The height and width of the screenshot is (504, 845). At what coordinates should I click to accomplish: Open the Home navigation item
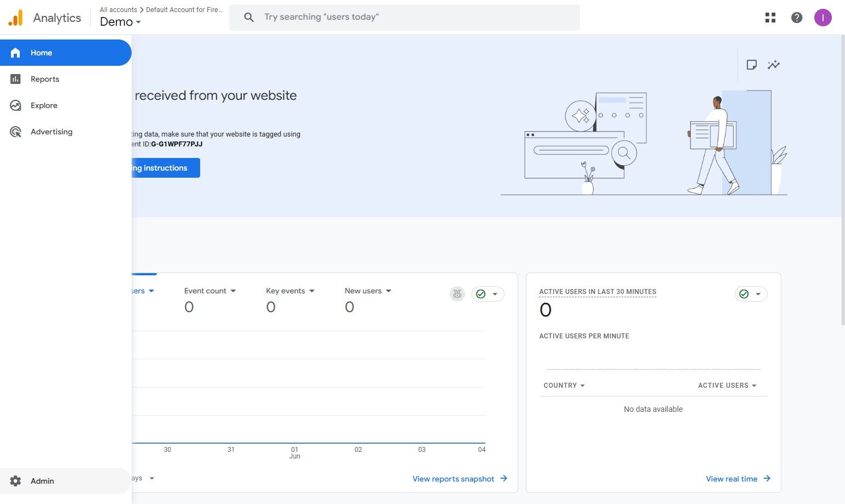(x=41, y=53)
